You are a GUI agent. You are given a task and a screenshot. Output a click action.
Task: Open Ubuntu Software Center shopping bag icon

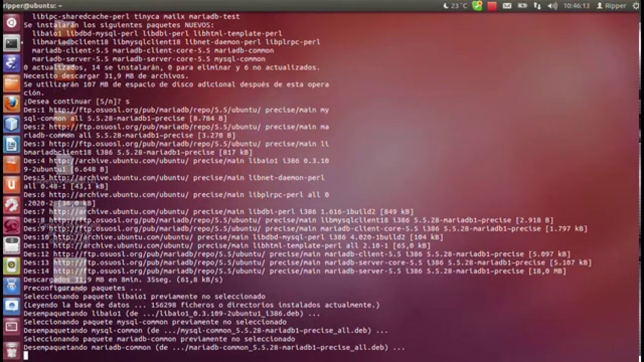click(12, 164)
